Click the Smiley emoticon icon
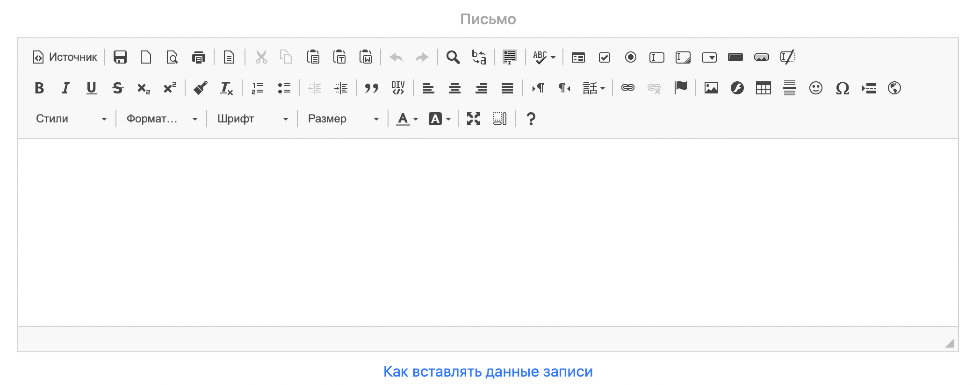This screenshot has width=980, height=385. click(815, 88)
